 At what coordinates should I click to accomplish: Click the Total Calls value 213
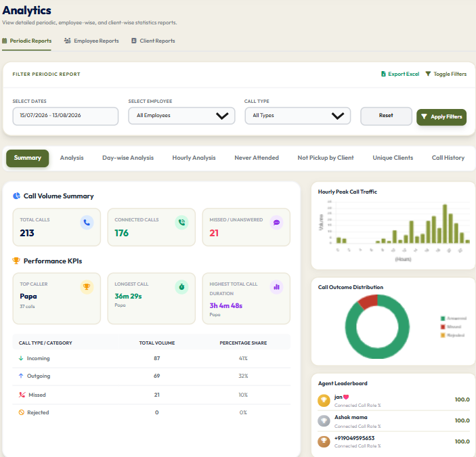[27, 233]
